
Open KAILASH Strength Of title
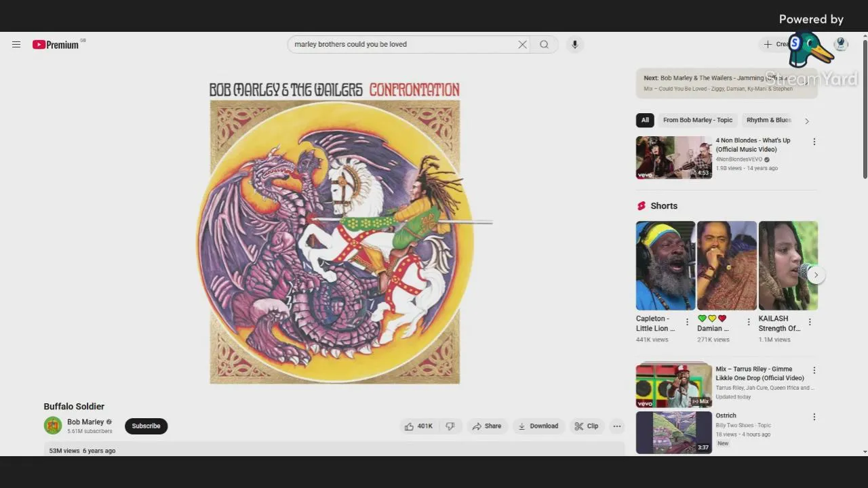779,323
